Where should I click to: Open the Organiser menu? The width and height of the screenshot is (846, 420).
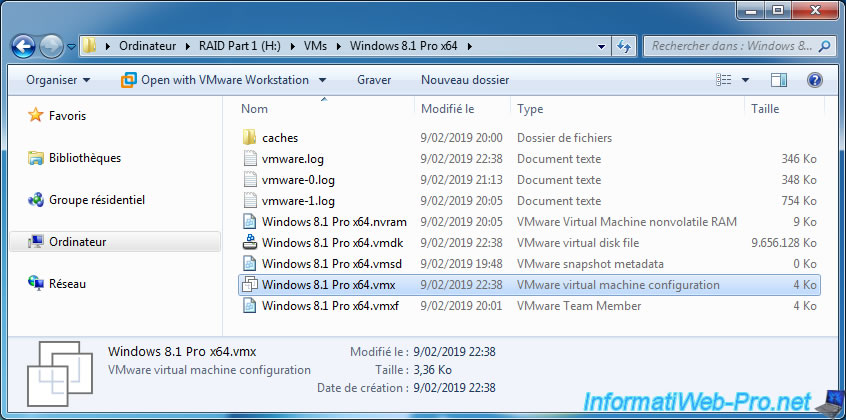pyautogui.click(x=58, y=80)
